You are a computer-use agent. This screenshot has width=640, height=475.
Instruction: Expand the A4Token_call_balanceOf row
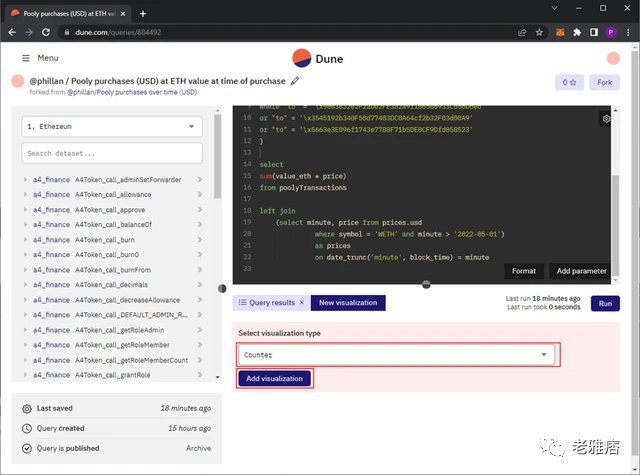(x=25, y=224)
